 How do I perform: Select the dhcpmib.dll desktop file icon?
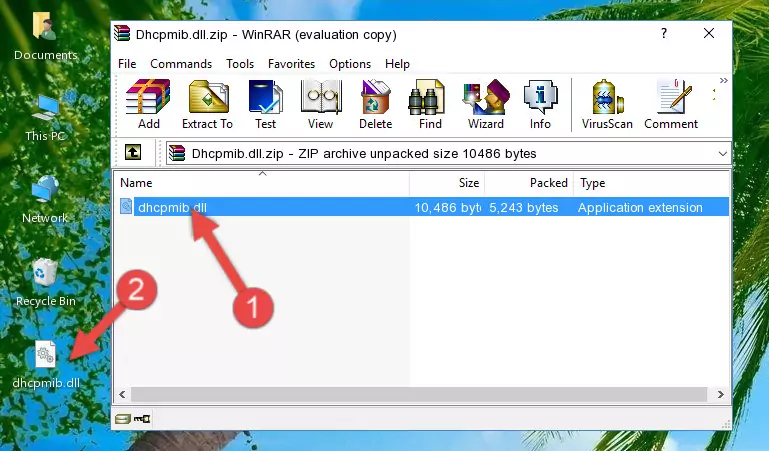(x=46, y=365)
